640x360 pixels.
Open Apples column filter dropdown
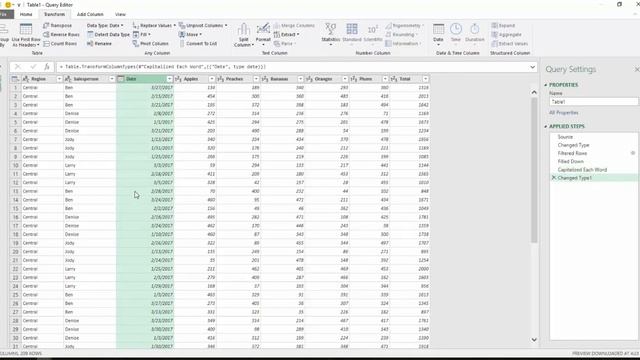click(x=211, y=79)
